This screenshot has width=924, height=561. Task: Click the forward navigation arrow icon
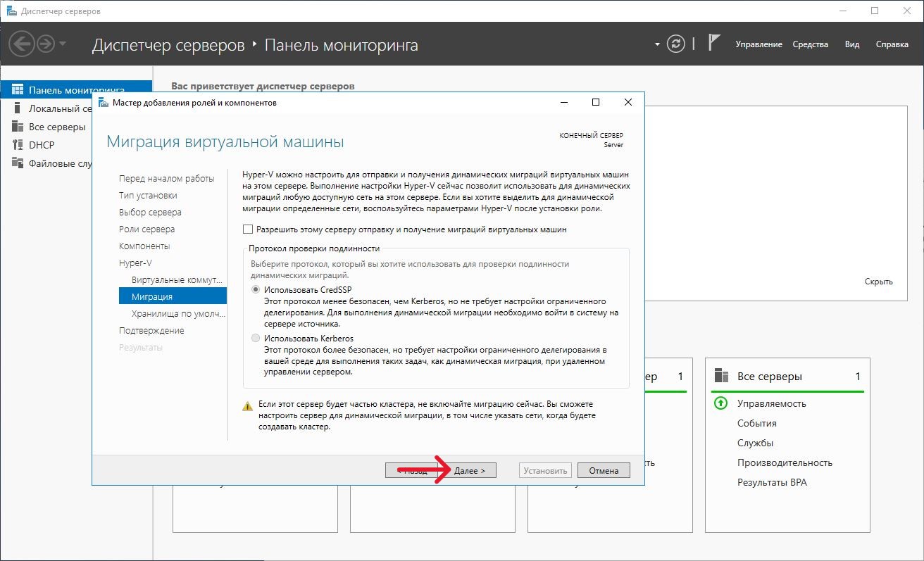point(46,44)
